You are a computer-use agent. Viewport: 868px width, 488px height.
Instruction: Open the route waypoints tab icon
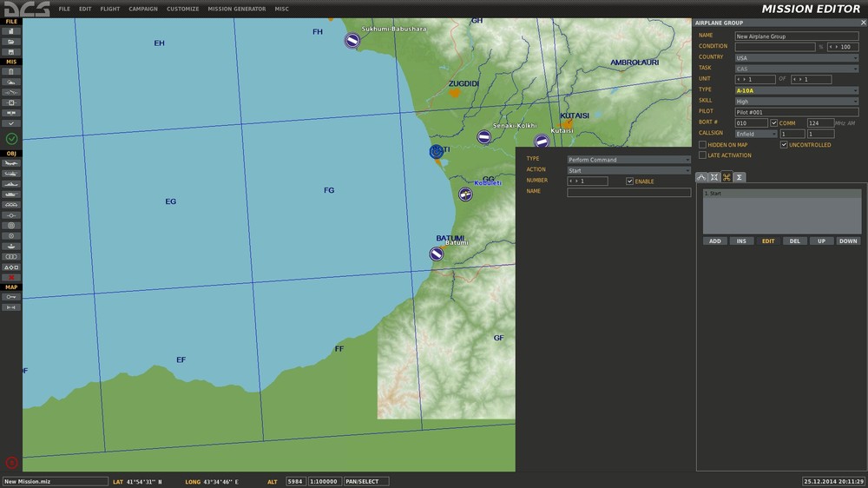coord(701,177)
